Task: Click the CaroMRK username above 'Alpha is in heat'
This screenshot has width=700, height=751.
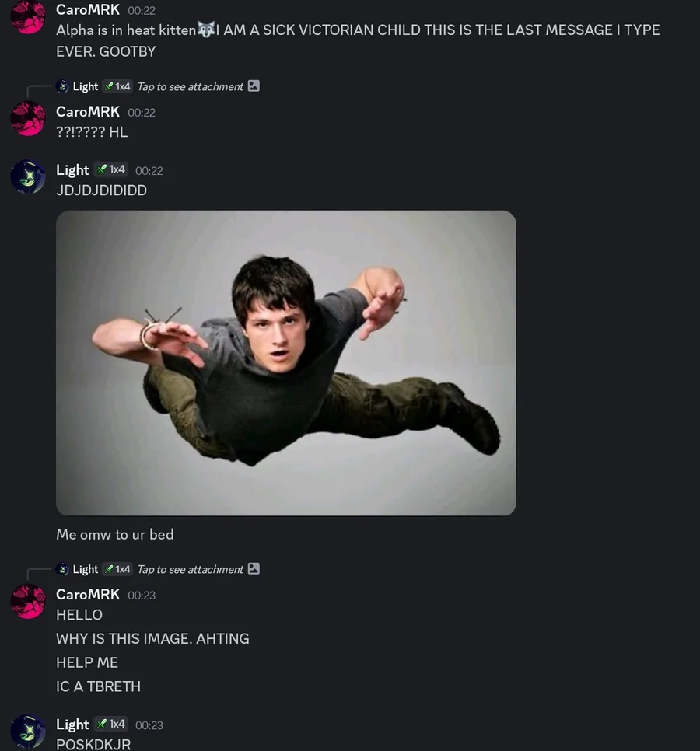Action: coord(88,9)
